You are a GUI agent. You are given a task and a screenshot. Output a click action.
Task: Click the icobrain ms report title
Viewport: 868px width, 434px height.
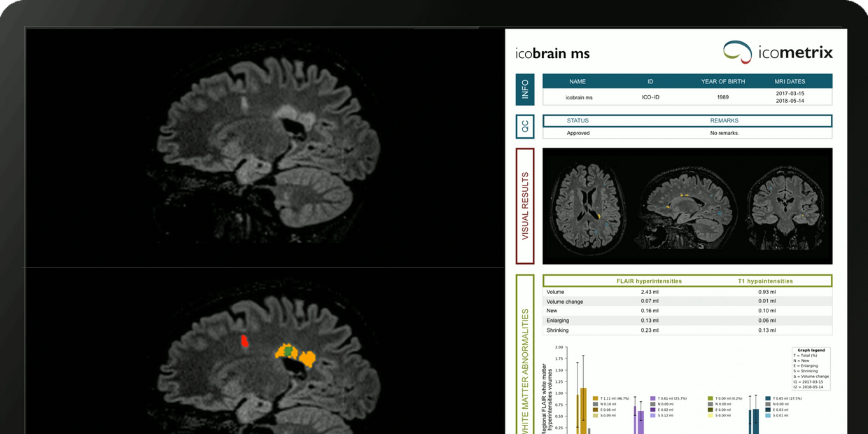[x=552, y=53]
